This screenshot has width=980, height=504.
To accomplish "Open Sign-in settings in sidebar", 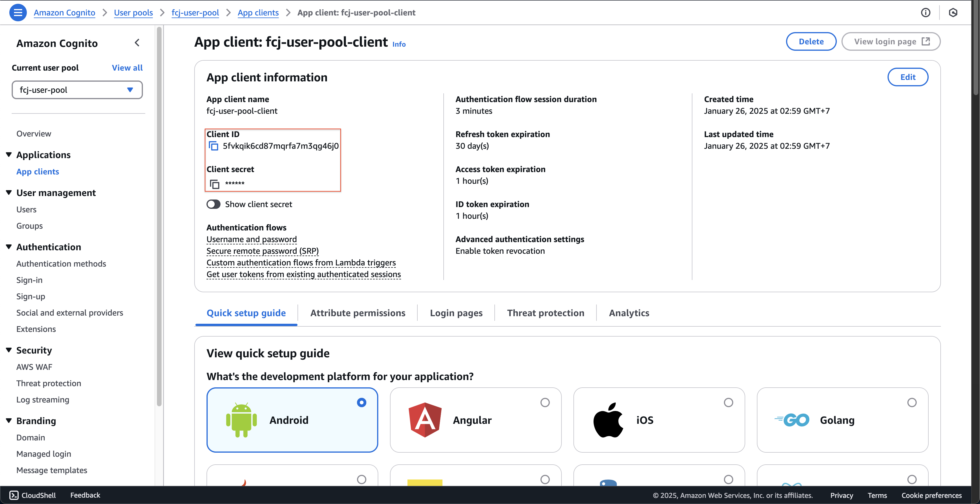I will tap(29, 280).
